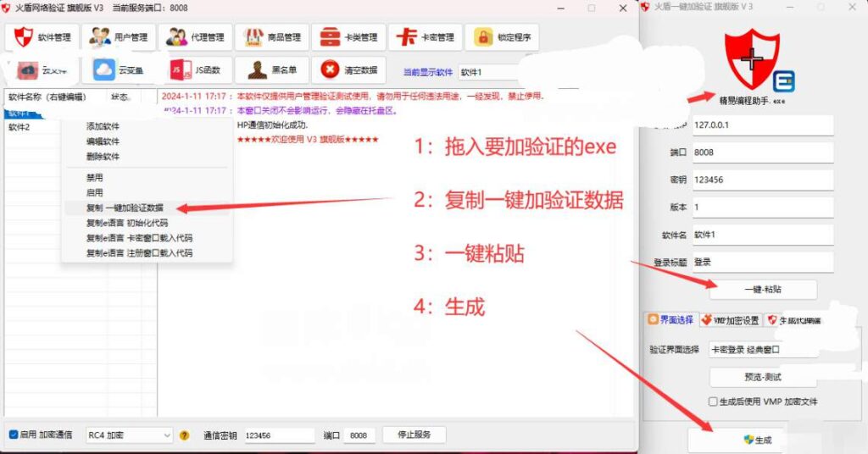
Task: Click 一键-粘贴 button
Action: [763, 289]
